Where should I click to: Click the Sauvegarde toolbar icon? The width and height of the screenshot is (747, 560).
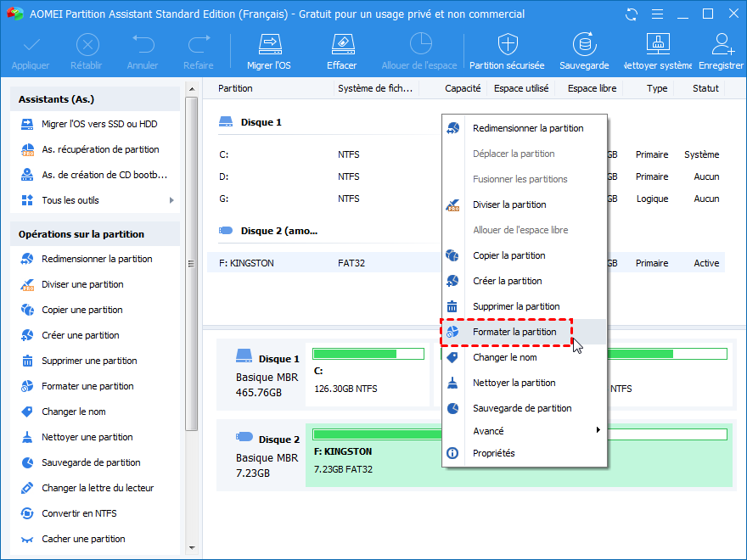tap(584, 44)
